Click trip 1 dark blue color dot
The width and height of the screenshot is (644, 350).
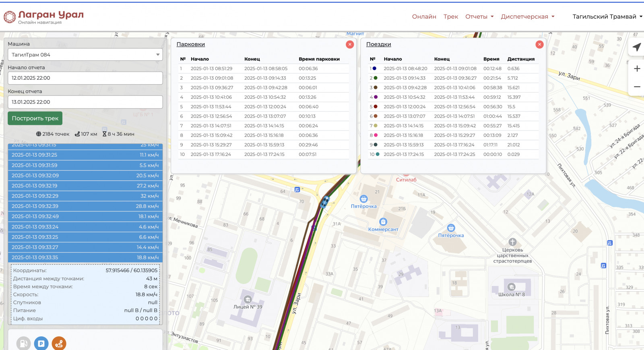tap(375, 68)
